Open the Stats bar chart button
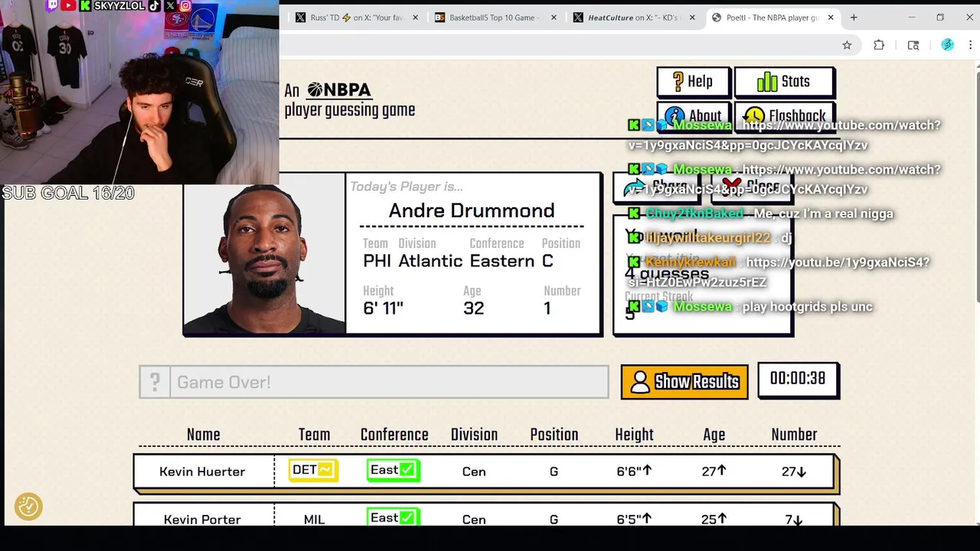The width and height of the screenshot is (980, 551). [x=784, y=82]
